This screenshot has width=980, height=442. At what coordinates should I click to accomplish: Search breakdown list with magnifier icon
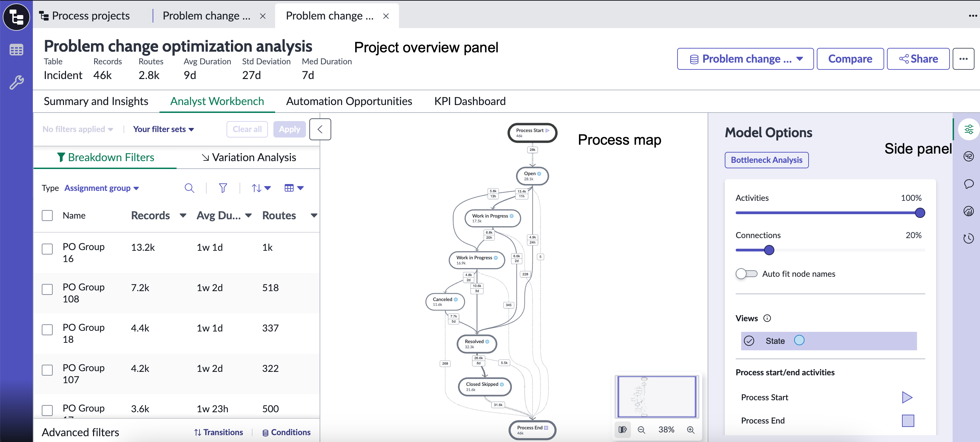pos(189,188)
